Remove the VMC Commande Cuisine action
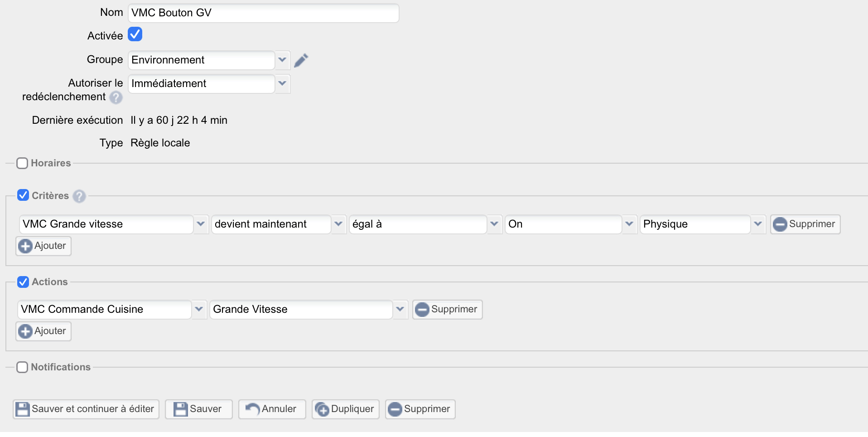This screenshot has height=437, width=868. (447, 310)
